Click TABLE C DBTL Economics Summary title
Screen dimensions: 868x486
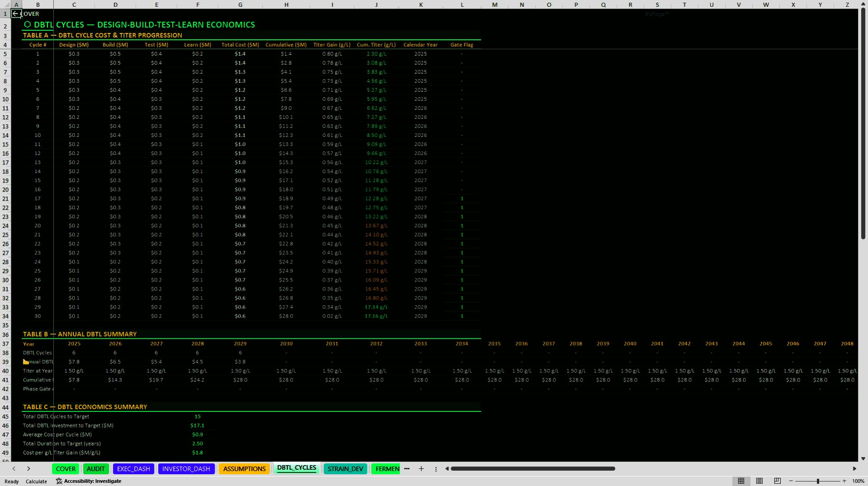coord(85,407)
